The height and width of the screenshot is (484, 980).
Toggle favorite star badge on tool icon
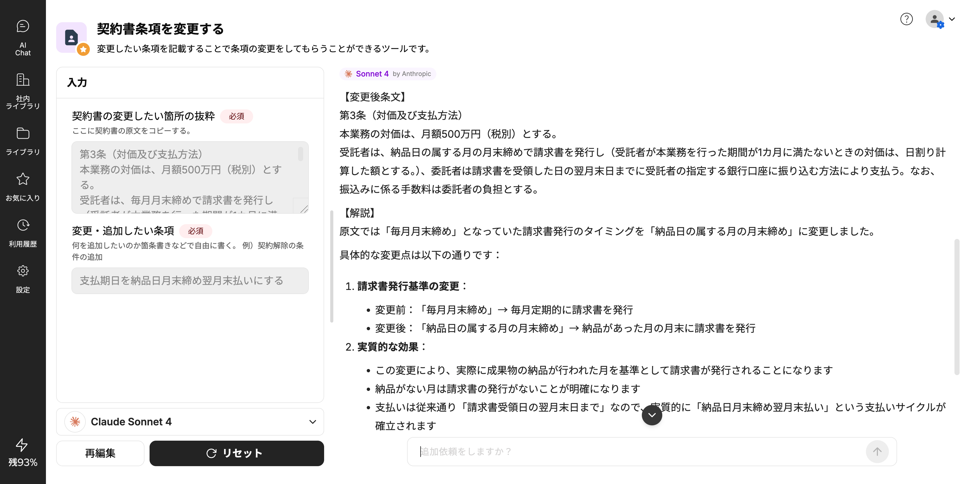pyautogui.click(x=83, y=49)
